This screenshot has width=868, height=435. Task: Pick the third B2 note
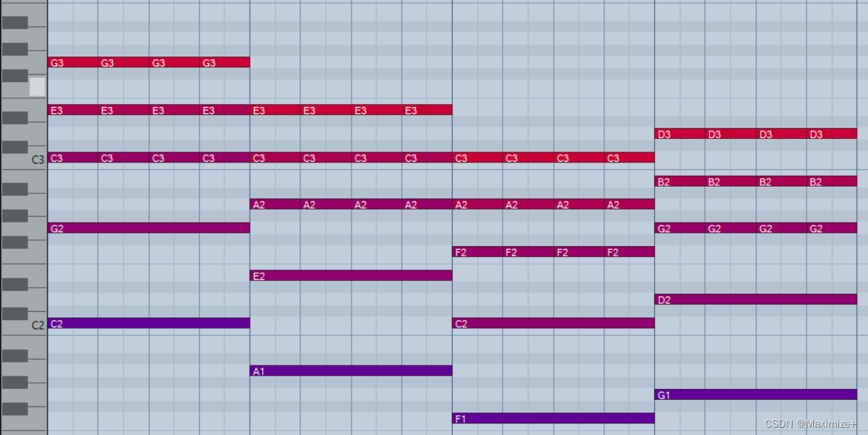click(781, 181)
